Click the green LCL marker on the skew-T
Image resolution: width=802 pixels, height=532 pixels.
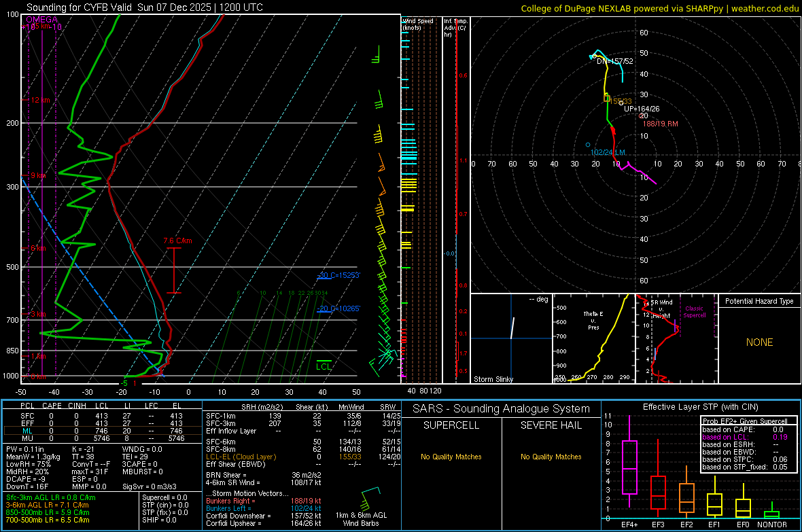pos(324,366)
